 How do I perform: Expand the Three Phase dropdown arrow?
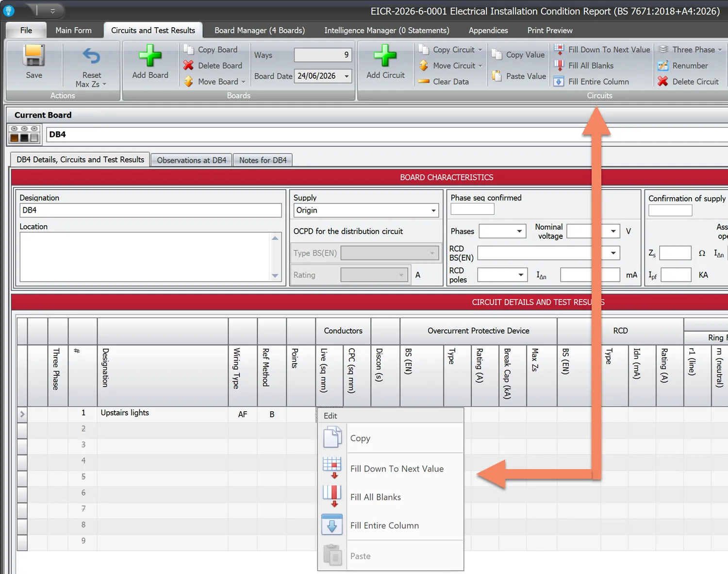[720, 50]
